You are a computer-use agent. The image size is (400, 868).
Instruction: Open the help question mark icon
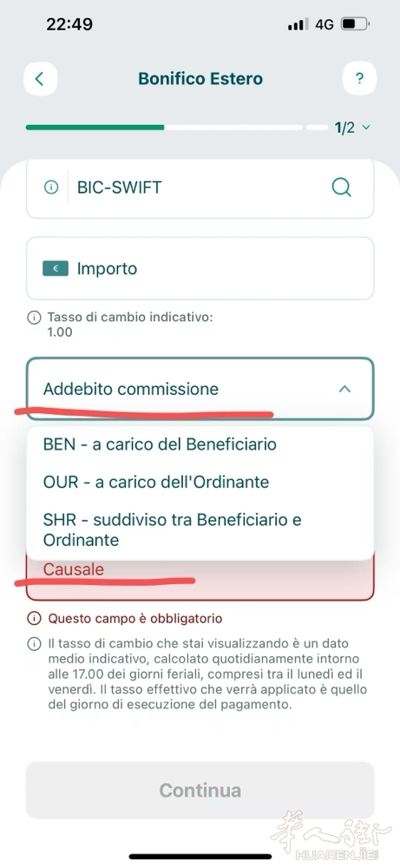point(359,79)
